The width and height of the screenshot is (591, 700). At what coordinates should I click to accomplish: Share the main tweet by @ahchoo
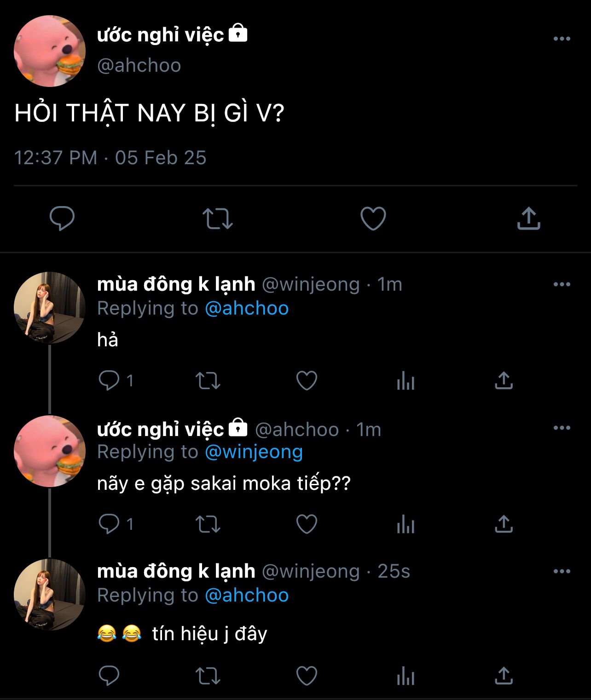[528, 218]
